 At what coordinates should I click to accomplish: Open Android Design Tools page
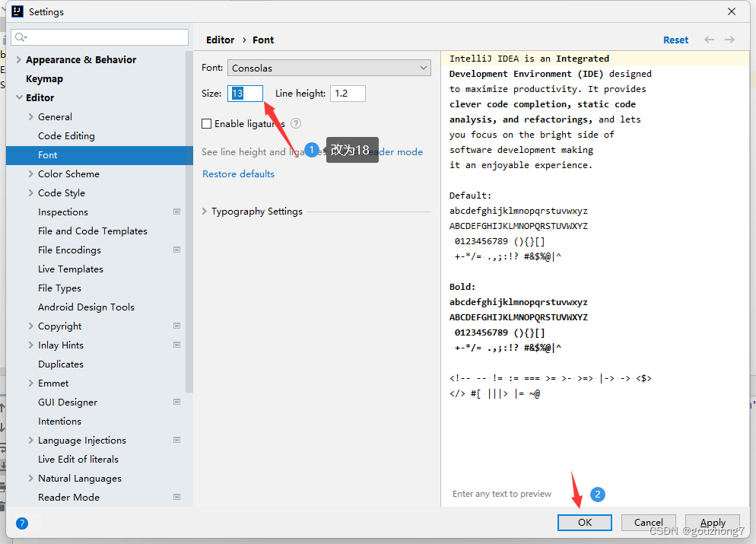coord(86,307)
